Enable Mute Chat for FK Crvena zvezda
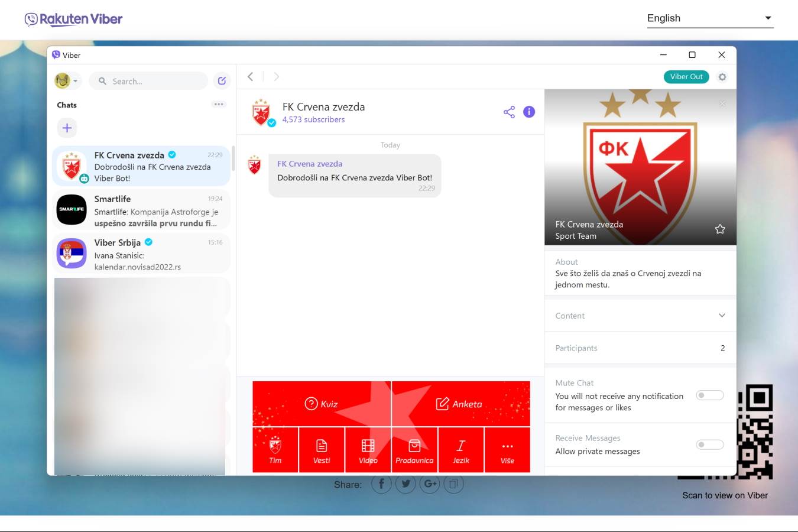This screenshot has width=798, height=532. (709, 395)
